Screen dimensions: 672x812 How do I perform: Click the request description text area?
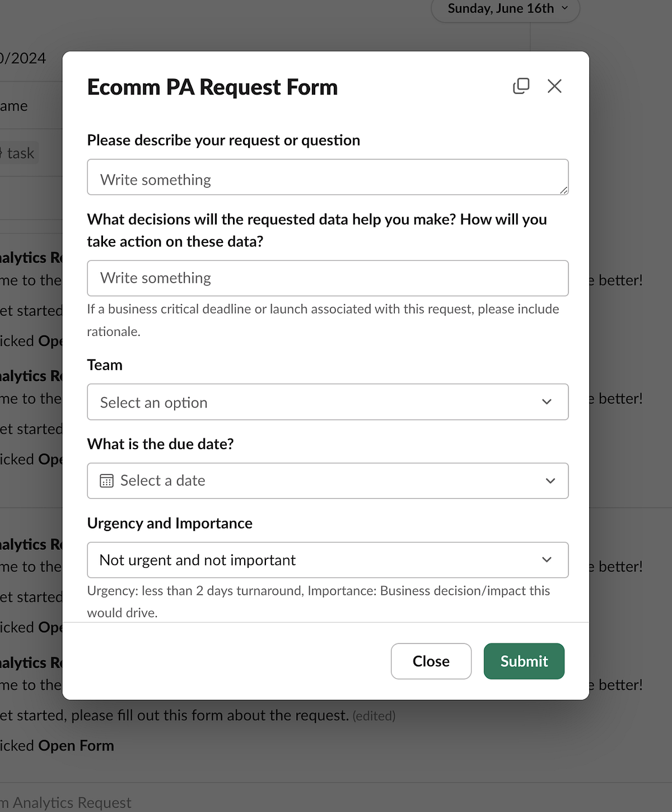tap(328, 177)
